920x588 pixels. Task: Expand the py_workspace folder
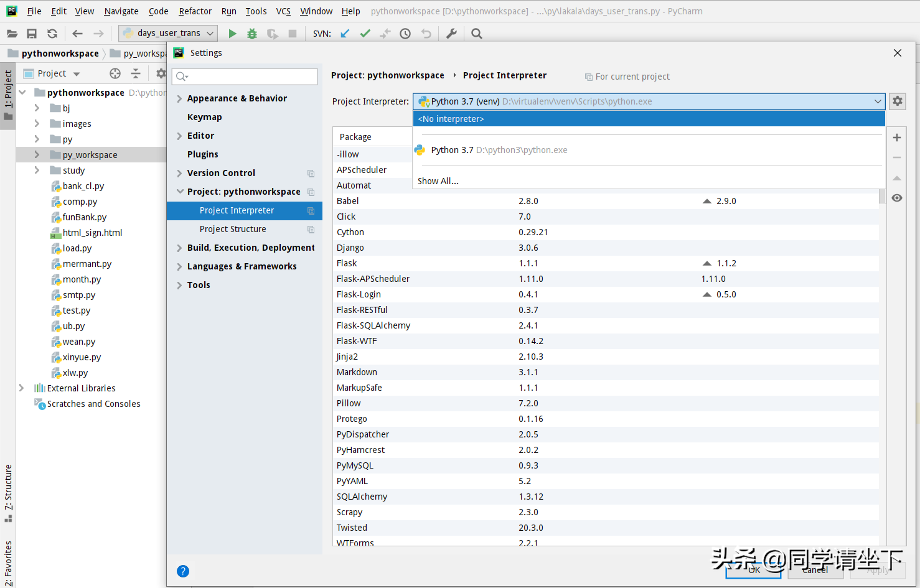coord(37,154)
